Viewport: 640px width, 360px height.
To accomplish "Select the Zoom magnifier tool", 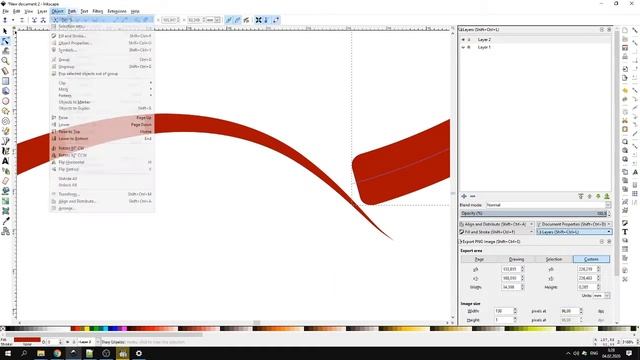I will tap(5, 61).
